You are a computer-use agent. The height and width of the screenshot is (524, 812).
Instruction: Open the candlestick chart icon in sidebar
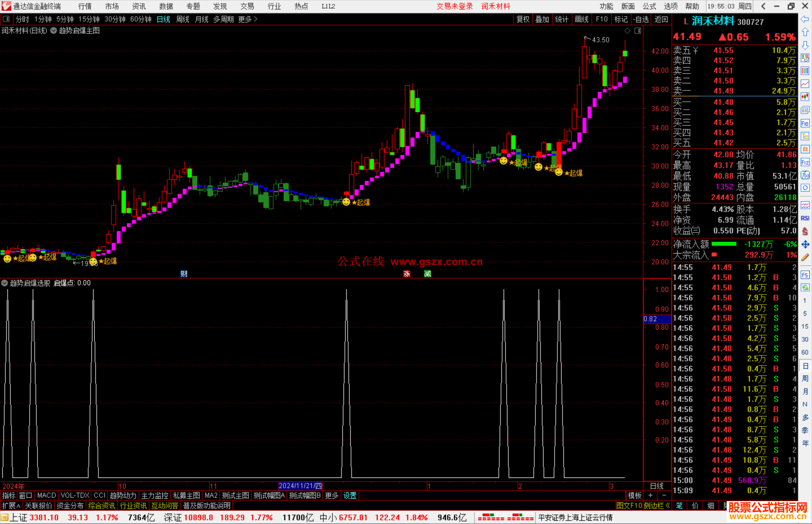pyautogui.click(x=805, y=97)
